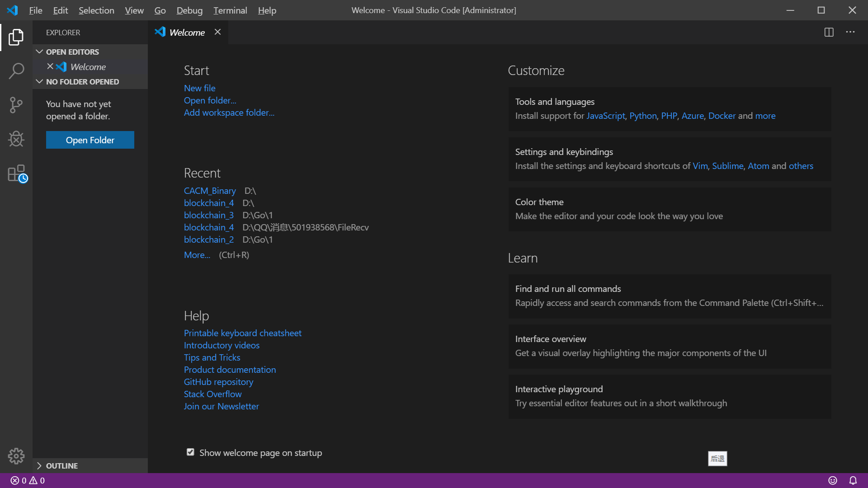Image resolution: width=868 pixels, height=488 pixels.
Task: Open the Selection menu
Action: pyautogui.click(x=96, y=10)
